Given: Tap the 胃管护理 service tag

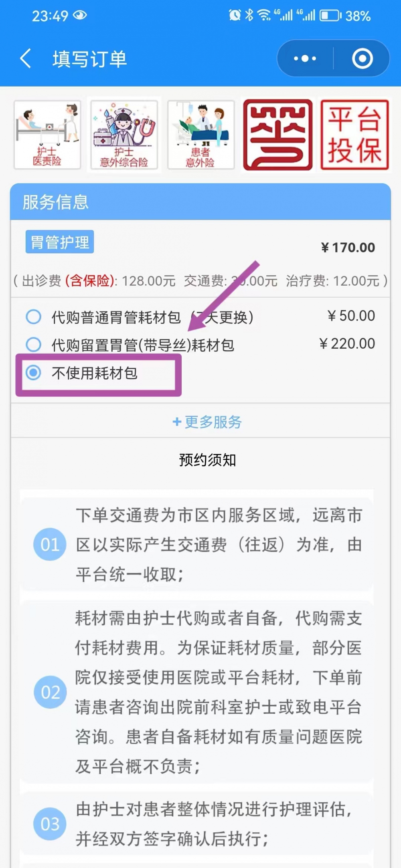Looking at the screenshot, I should point(60,242).
